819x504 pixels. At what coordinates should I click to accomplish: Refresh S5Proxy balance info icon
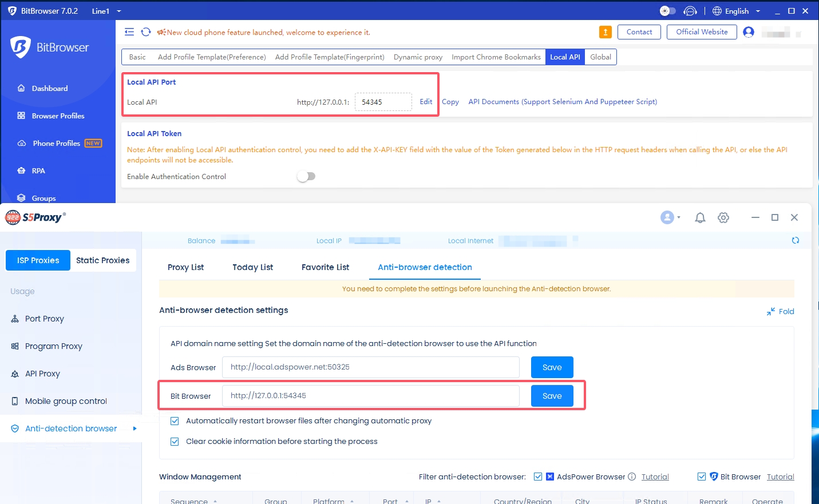pos(795,240)
